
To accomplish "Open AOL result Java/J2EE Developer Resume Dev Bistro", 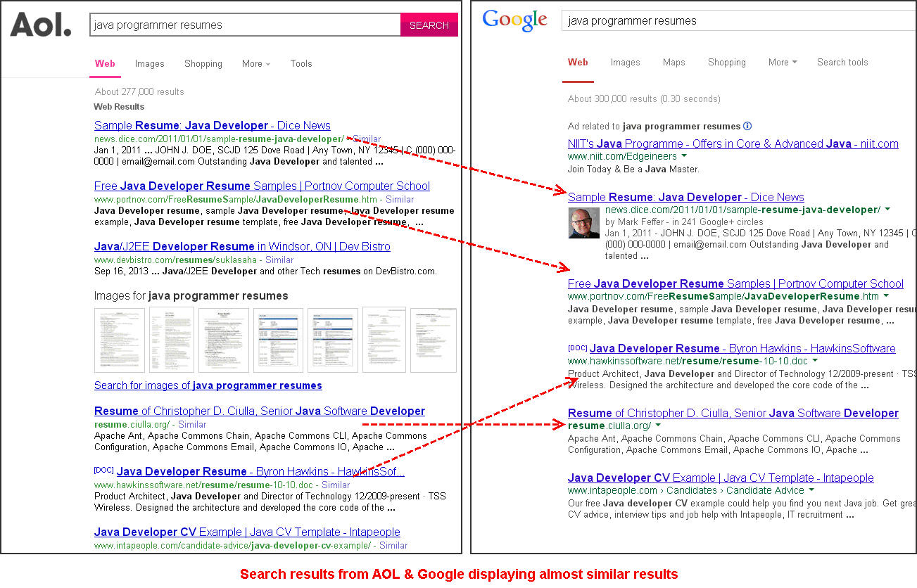I will click(x=242, y=246).
